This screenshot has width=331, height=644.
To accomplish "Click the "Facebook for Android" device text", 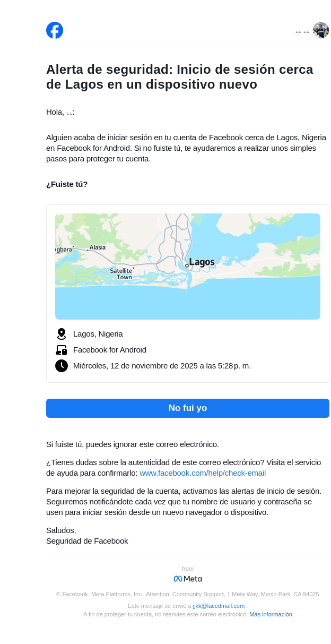I will 110,350.
